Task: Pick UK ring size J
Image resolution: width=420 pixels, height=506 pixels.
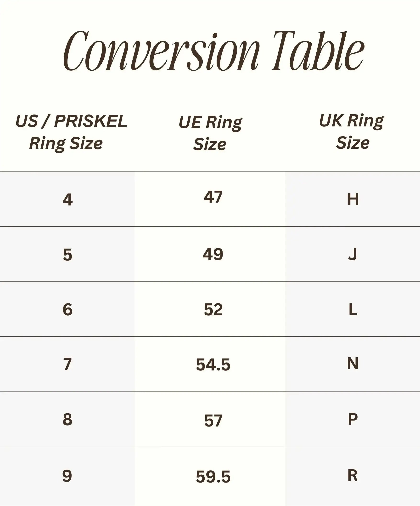Action: click(x=353, y=254)
